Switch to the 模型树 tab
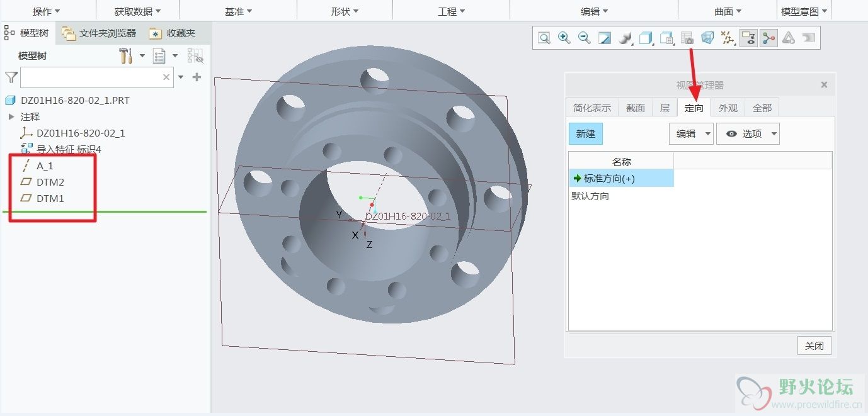This screenshot has height=416, width=868. [27, 33]
